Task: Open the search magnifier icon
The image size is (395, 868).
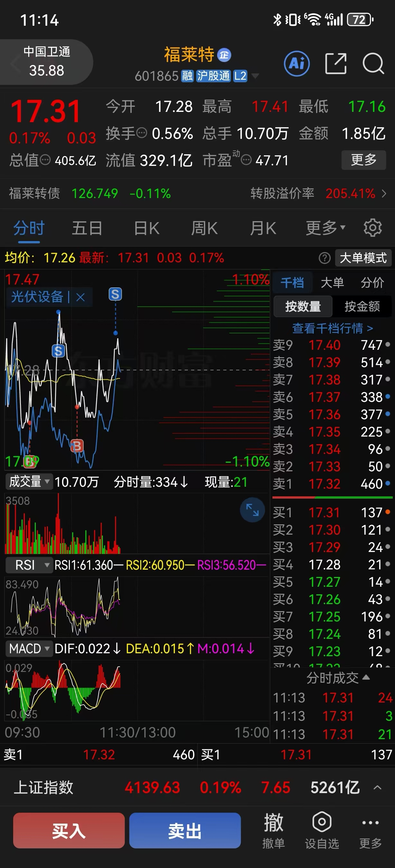Action: 373,63
